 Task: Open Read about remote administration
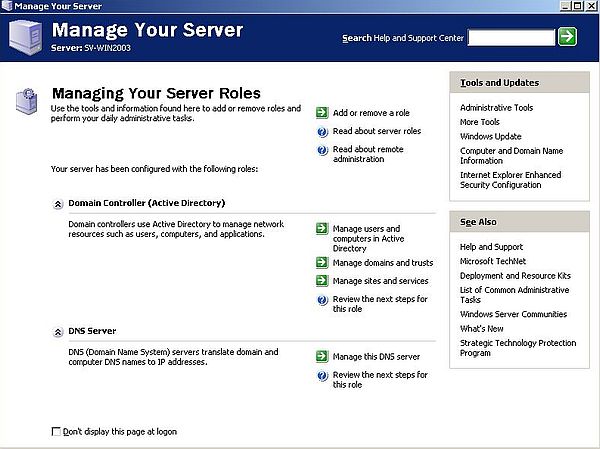tap(368, 154)
